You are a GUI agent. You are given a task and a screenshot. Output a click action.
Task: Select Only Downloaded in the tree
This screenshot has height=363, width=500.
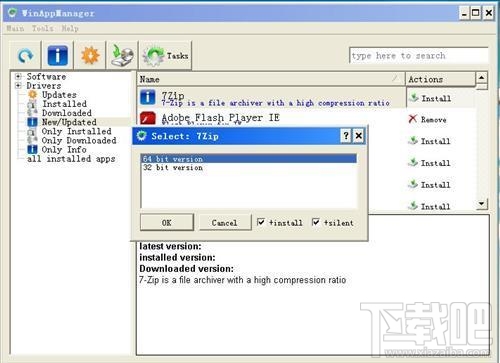[79, 141]
